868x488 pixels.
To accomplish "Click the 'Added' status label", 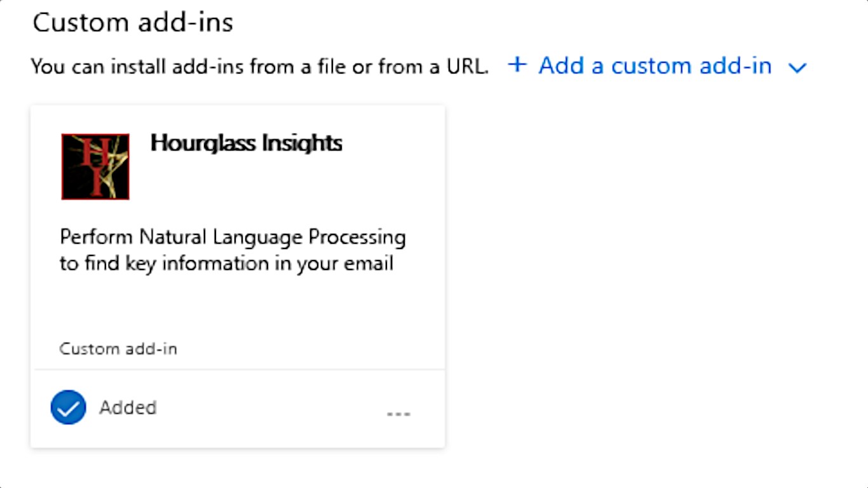I will pos(128,407).
